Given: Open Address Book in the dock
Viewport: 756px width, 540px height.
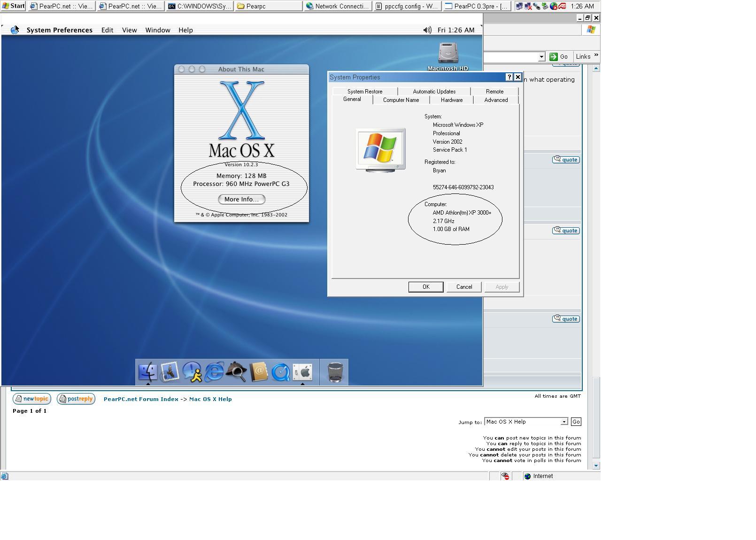Looking at the screenshot, I should (259, 372).
